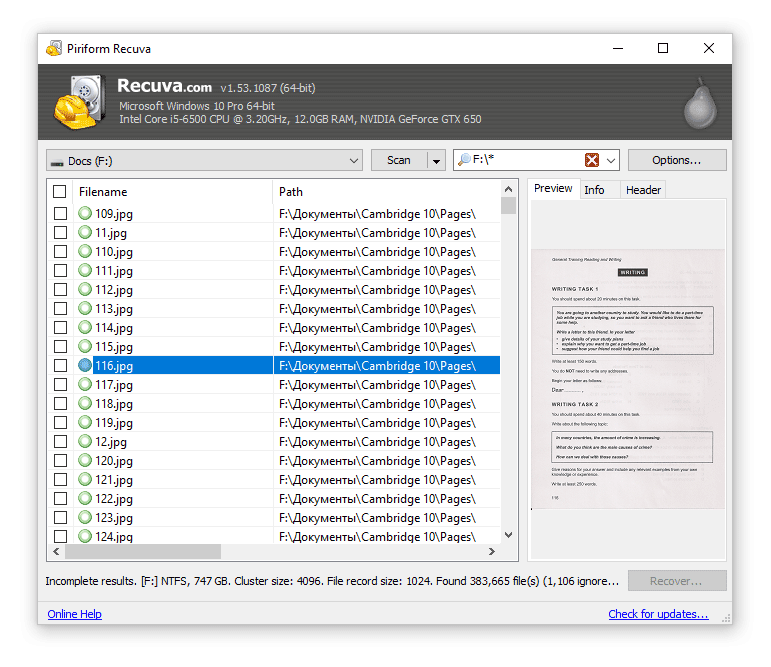Click the drive icon next to Docs (F:)
This screenshot has height=667, width=771.
coord(57,163)
